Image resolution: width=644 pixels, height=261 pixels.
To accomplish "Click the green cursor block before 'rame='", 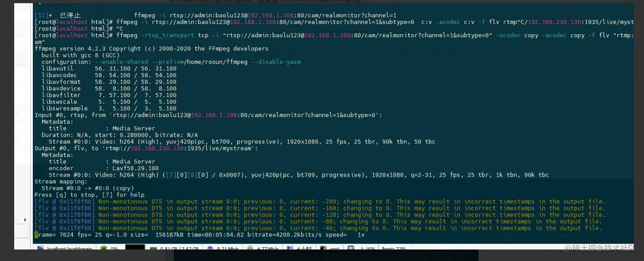I will (36, 235).
